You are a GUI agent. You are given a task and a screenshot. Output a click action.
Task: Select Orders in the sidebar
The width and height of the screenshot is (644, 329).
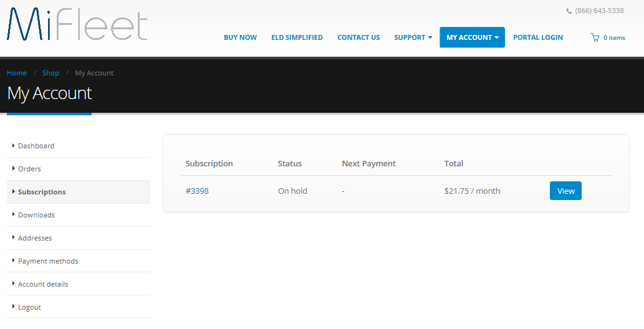(x=29, y=169)
